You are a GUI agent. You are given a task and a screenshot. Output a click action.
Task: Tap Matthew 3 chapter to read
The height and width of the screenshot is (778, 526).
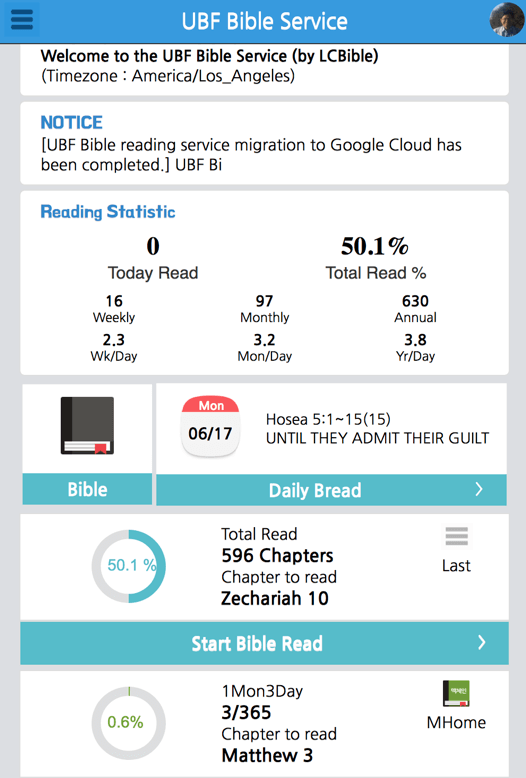(267, 755)
